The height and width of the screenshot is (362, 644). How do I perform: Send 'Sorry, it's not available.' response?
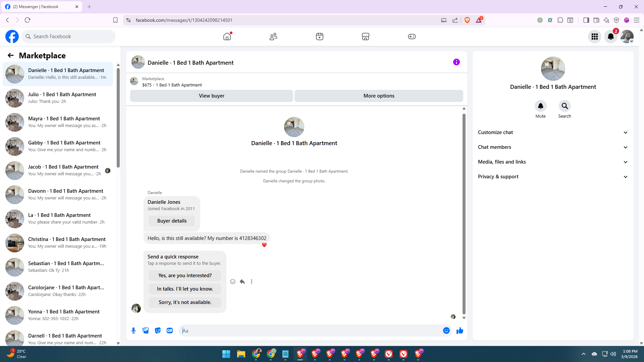coord(185,302)
